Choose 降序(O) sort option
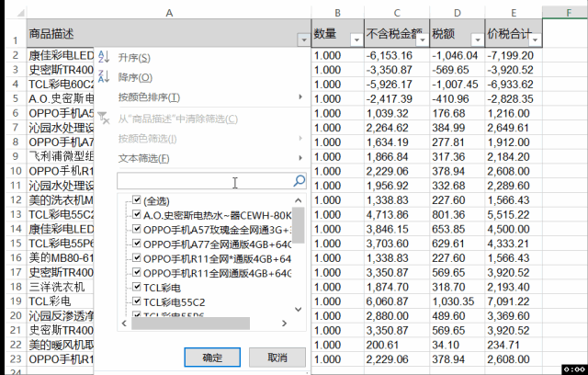Viewport: 588px width, 375px height. coord(135,77)
